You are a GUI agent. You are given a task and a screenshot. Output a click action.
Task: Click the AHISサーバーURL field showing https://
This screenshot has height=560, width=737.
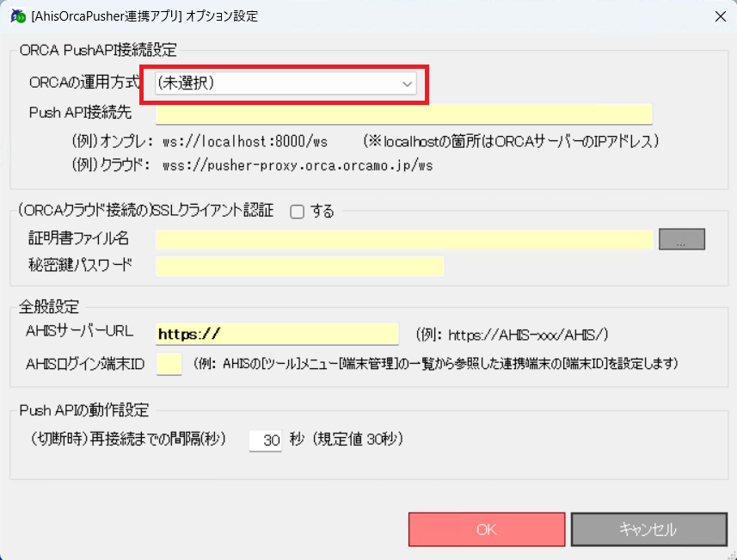coord(277,334)
